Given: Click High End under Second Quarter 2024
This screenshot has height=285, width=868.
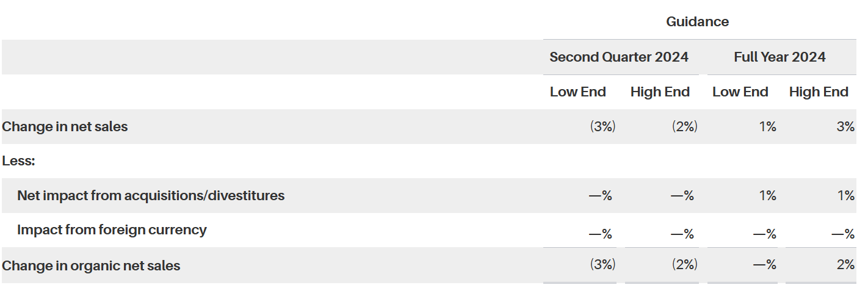Looking at the screenshot, I should click(660, 92).
